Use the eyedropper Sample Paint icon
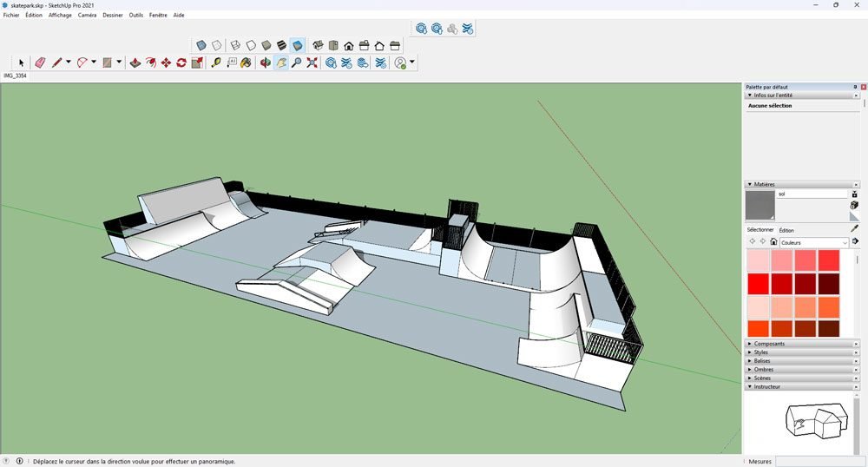 point(855,228)
